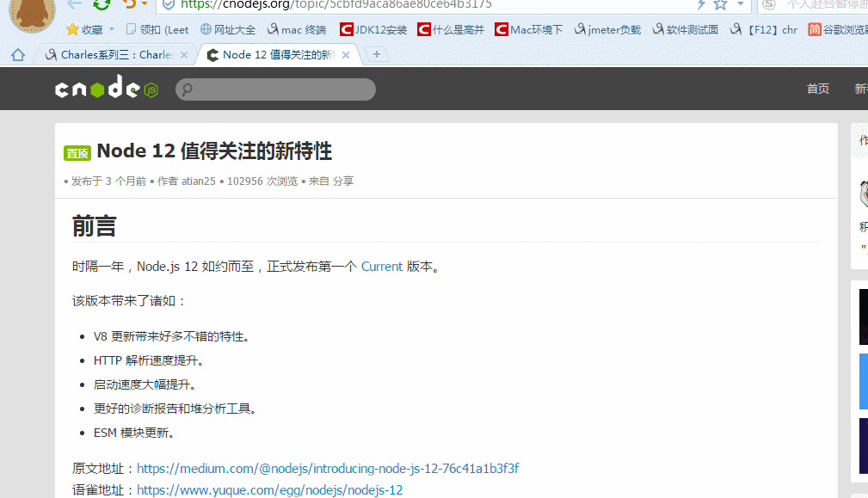Close the Node 12 tab

pos(346,55)
